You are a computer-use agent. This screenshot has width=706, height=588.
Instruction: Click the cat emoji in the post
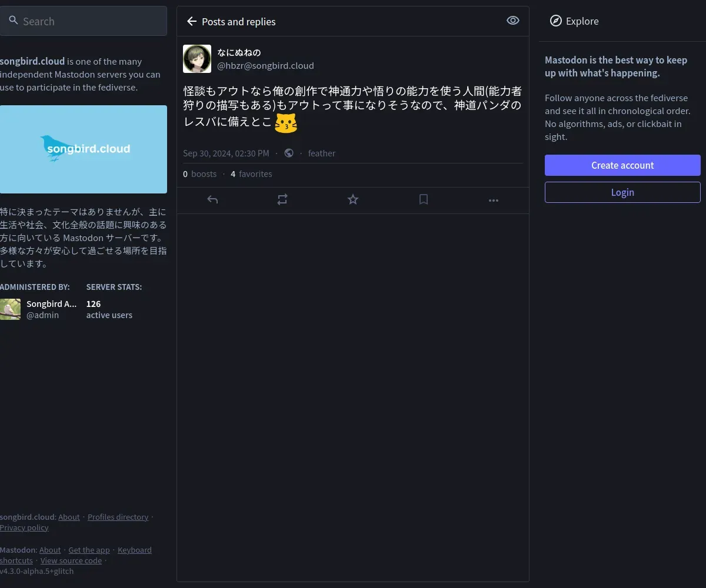click(286, 123)
